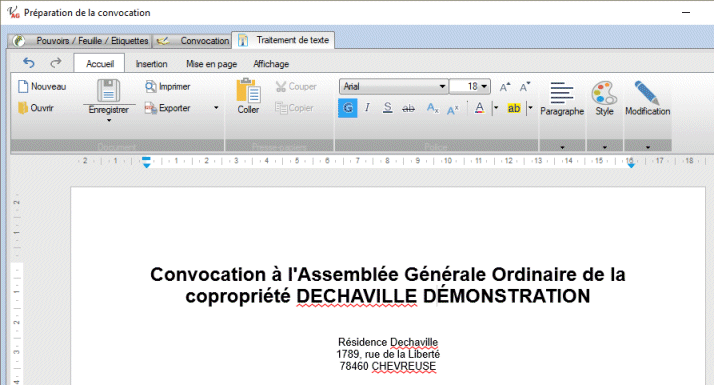714x385 pixels.
Task: Open the font color dropdown arrow
Action: [496, 108]
